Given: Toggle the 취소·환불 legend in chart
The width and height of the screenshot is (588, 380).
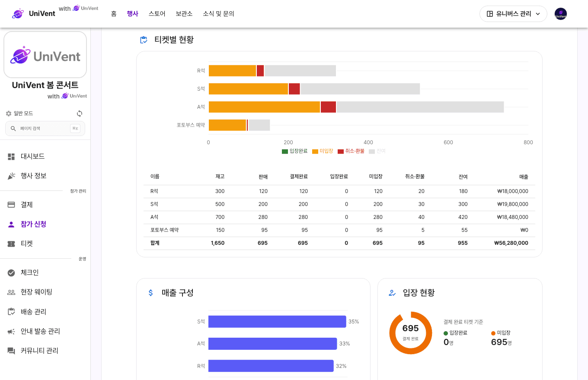Looking at the screenshot, I should [351, 151].
